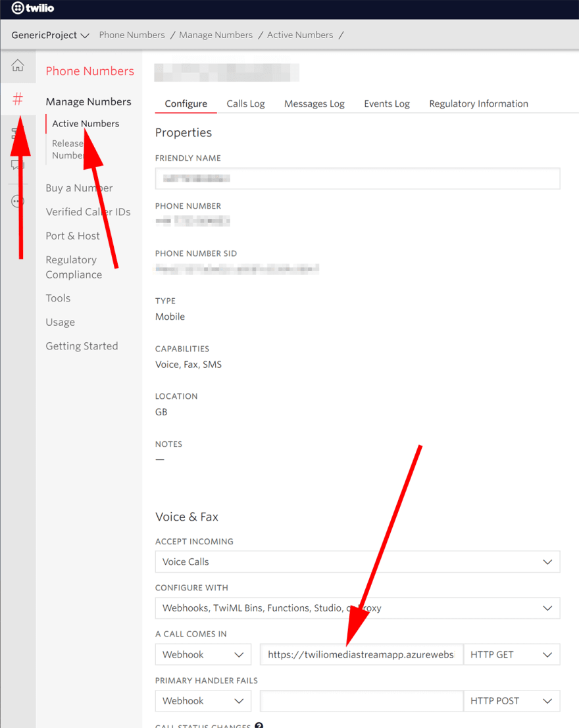The height and width of the screenshot is (728, 579).
Task: Open Primary Handler Fails Webhook dropdown
Action: point(203,701)
